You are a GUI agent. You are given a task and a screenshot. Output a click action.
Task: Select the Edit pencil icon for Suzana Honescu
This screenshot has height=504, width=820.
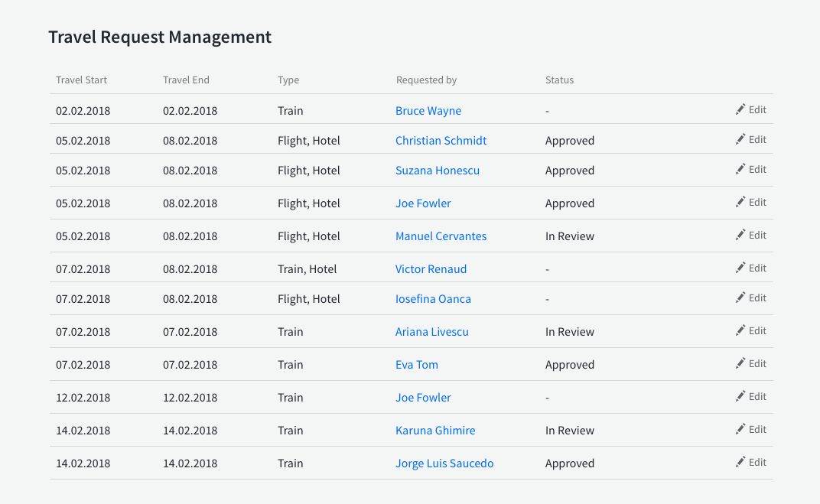point(740,170)
